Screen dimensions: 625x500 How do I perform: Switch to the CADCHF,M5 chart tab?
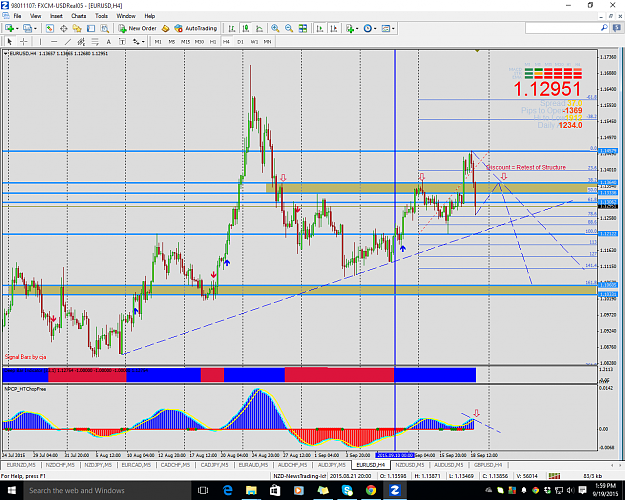click(x=175, y=465)
